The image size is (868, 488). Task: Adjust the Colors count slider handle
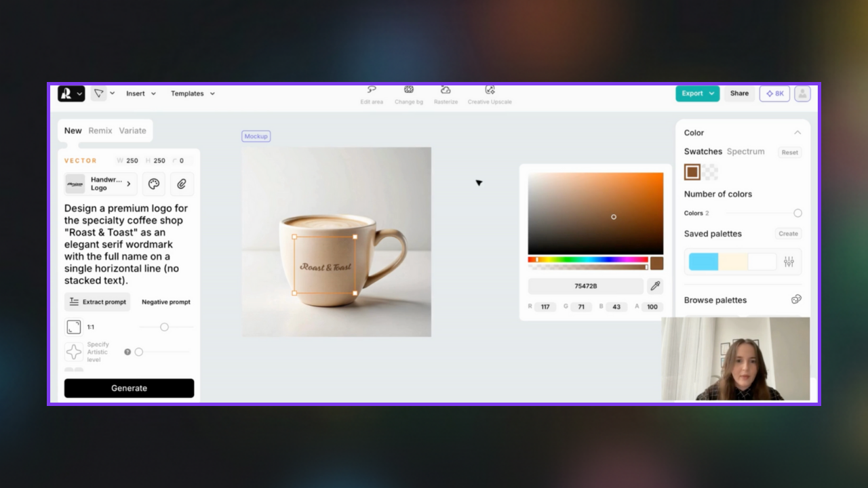pos(797,213)
